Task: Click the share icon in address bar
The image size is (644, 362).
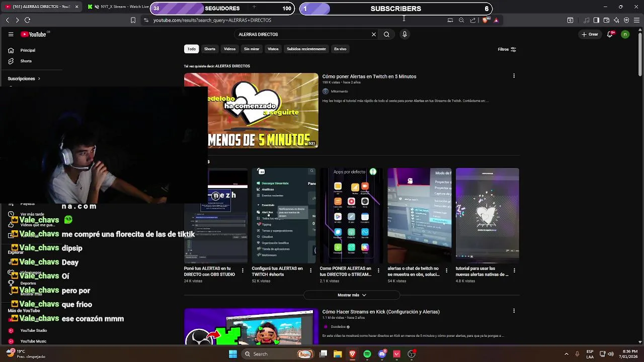Action: point(473,20)
